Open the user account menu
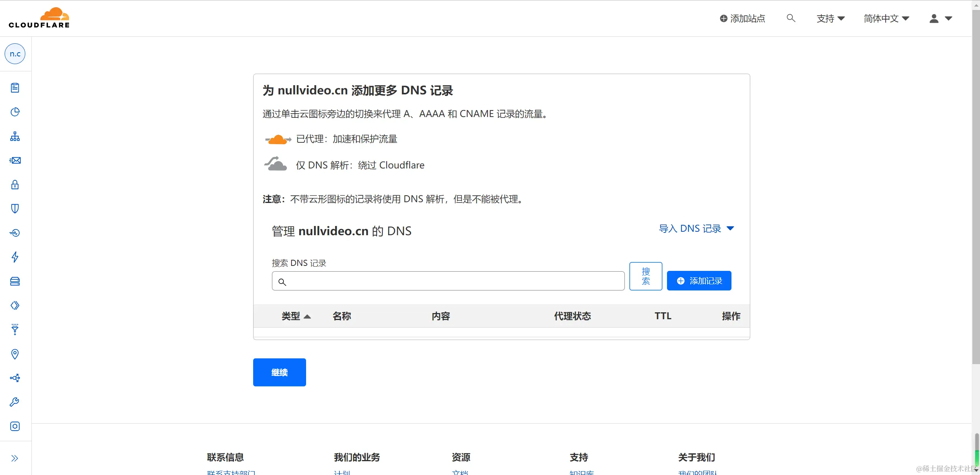 point(940,18)
